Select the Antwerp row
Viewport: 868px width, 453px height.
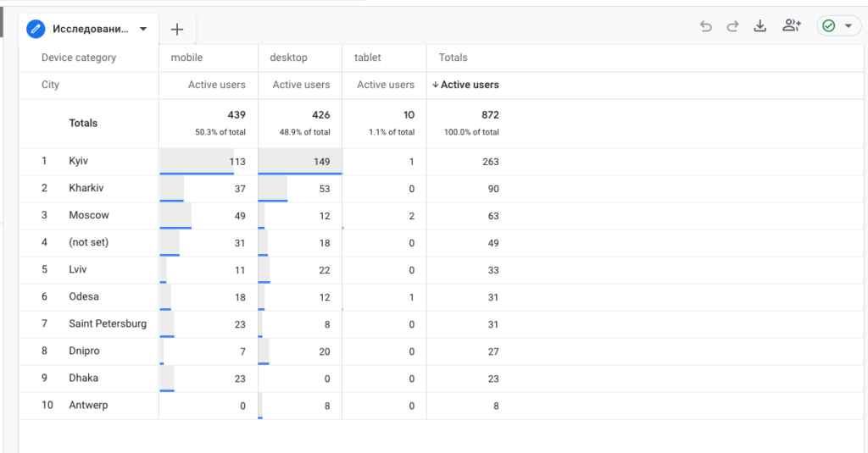[88, 405]
